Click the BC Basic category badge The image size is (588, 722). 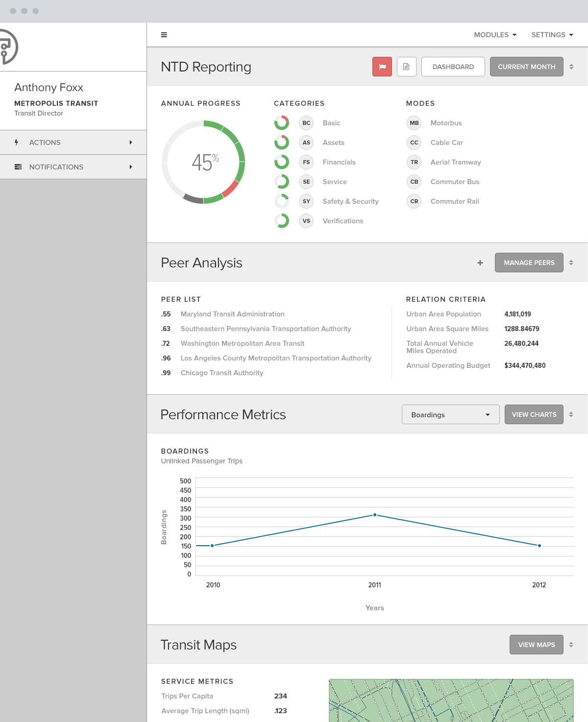(306, 123)
